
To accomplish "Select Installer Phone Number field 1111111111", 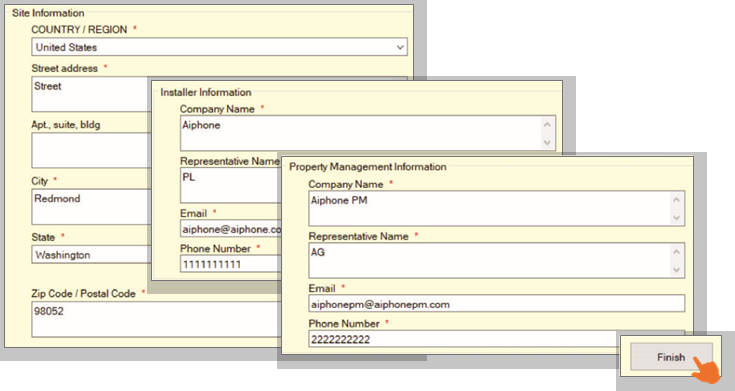I will 231,264.
